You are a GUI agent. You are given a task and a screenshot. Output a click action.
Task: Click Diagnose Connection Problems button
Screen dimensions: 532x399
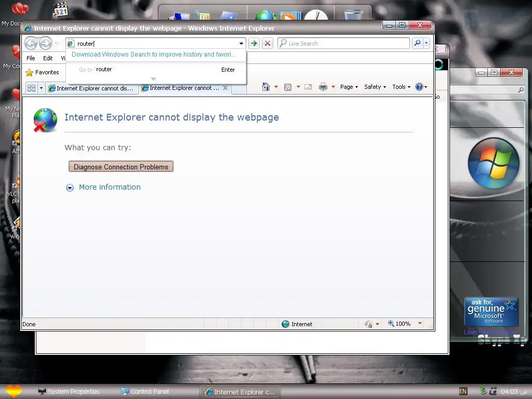pyautogui.click(x=121, y=167)
